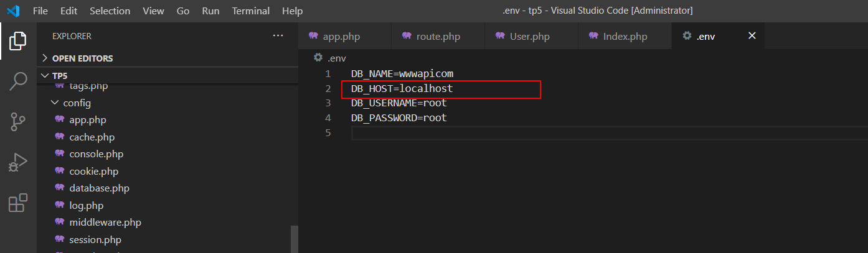The height and width of the screenshot is (253, 868).
Task: Click the DB_PASSWORD=root line
Action: coord(399,118)
